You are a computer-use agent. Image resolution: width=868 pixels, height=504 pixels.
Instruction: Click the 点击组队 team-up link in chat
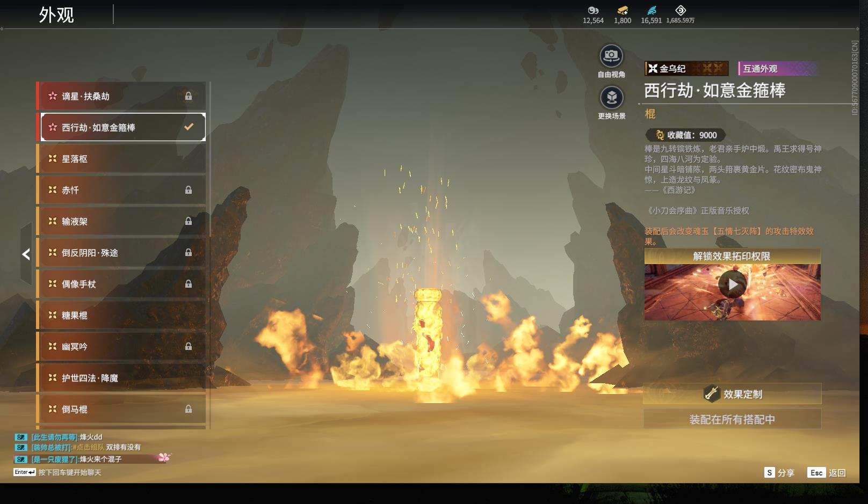coord(89,447)
